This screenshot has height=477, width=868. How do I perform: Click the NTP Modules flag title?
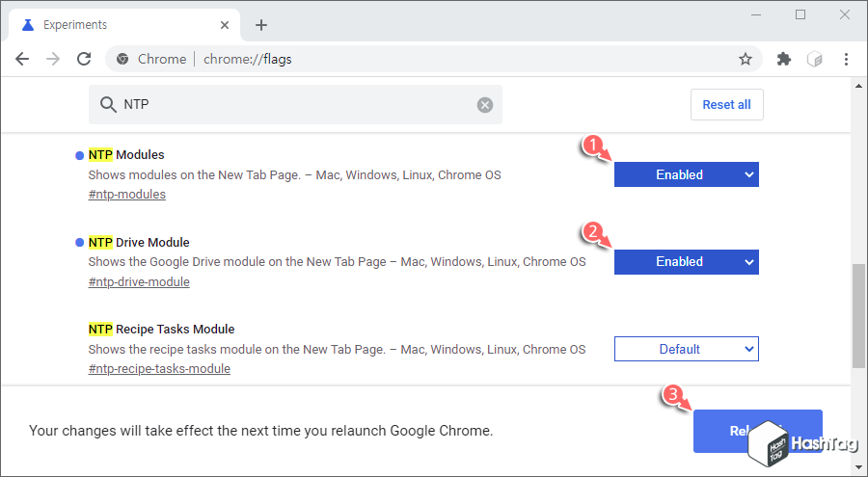point(126,155)
